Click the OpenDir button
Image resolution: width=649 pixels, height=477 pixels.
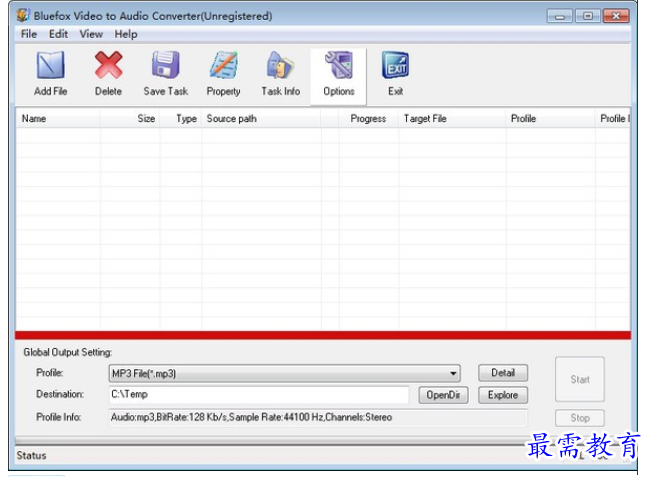tap(443, 395)
